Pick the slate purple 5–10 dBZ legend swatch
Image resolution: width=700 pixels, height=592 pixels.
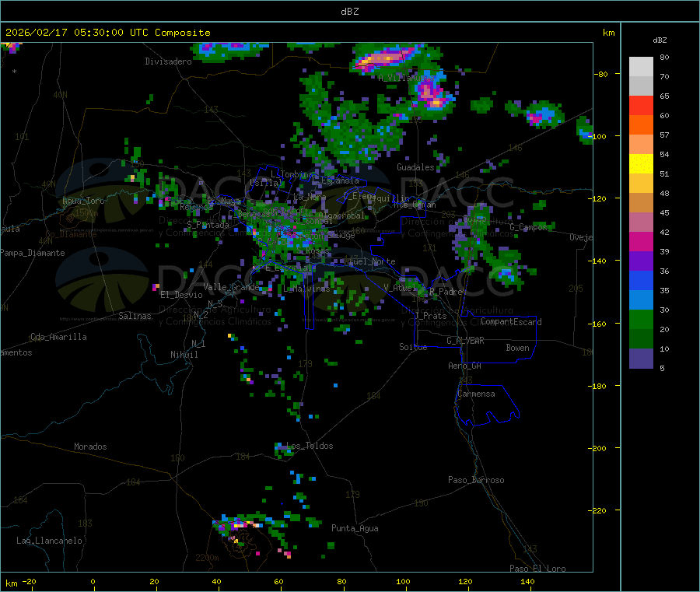point(641,359)
